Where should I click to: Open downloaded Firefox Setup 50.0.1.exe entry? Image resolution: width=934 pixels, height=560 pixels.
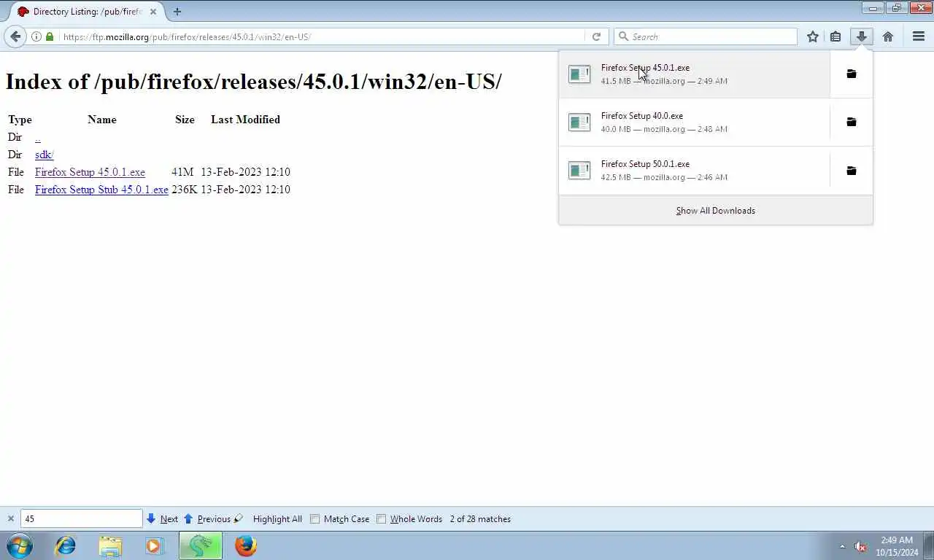pyautogui.click(x=694, y=171)
